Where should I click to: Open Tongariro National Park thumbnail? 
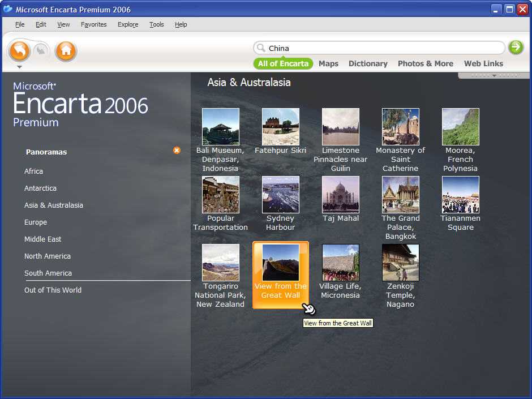point(221,263)
